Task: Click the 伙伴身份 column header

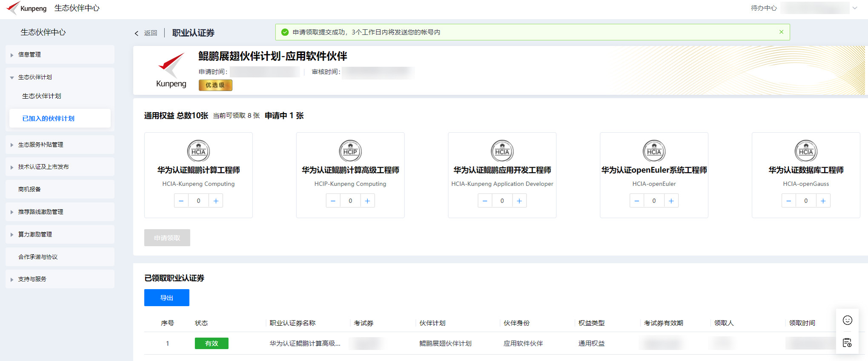Action: pos(516,323)
